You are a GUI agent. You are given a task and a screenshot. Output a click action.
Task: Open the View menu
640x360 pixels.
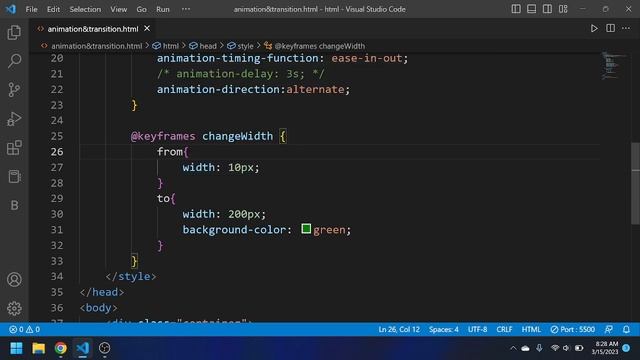[118, 9]
